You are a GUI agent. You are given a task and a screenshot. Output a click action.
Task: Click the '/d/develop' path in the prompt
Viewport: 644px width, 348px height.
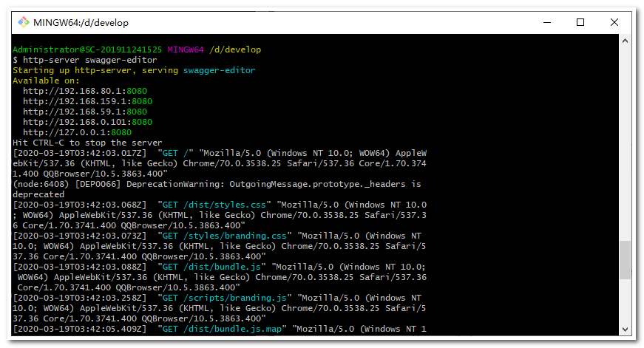click(235, 50)
